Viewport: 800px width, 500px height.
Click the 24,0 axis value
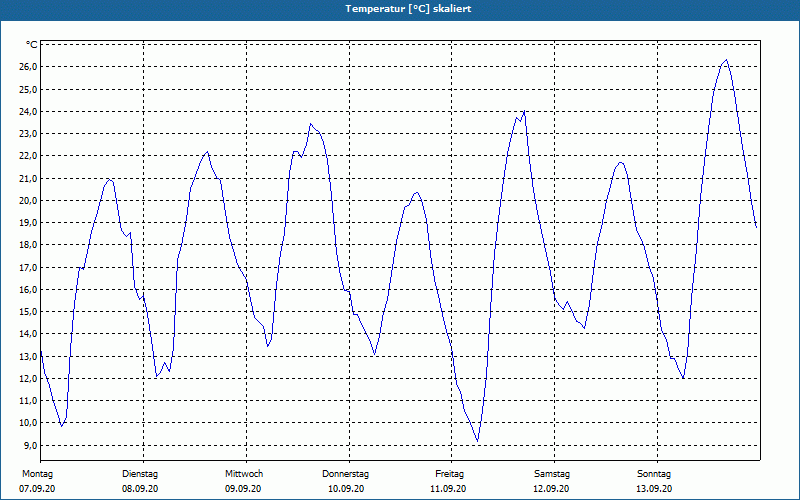[29, 112]
